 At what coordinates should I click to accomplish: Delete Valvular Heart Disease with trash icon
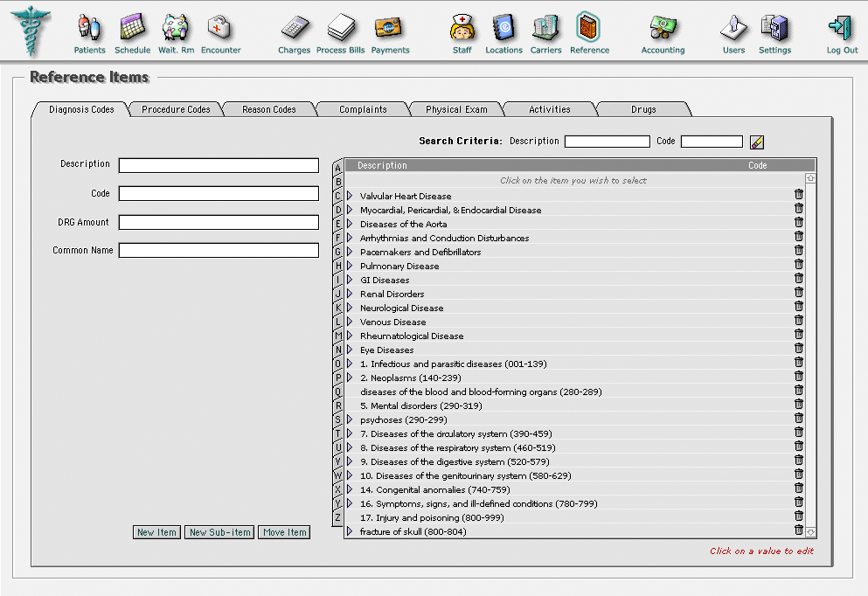pyautogui.click(x=799, y=194)
